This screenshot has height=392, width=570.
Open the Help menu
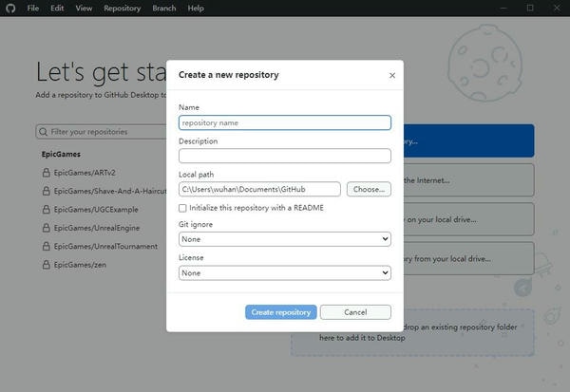(x=196, y=8)
